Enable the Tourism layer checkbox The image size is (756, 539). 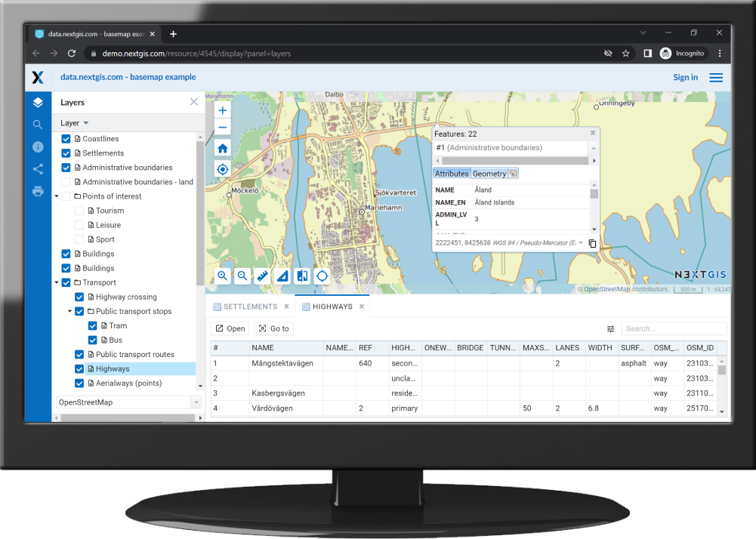[x=79, y=211]
